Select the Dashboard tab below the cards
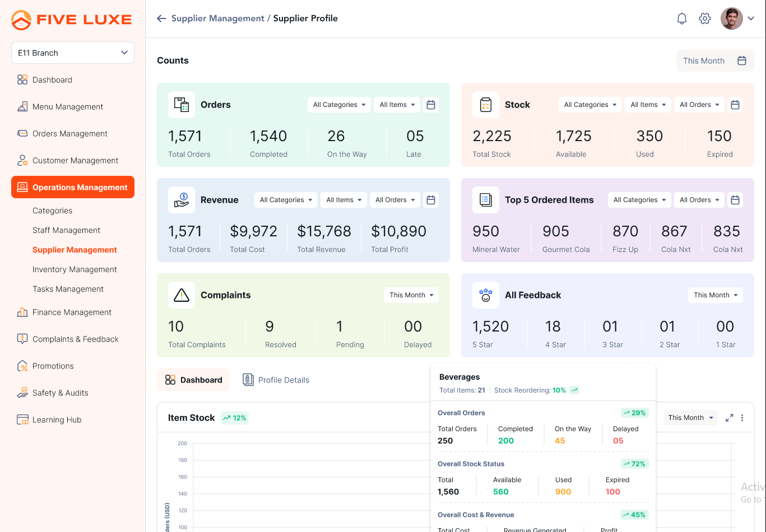The height and width of the screenshot is (532, 766). (x=194, y=380)
